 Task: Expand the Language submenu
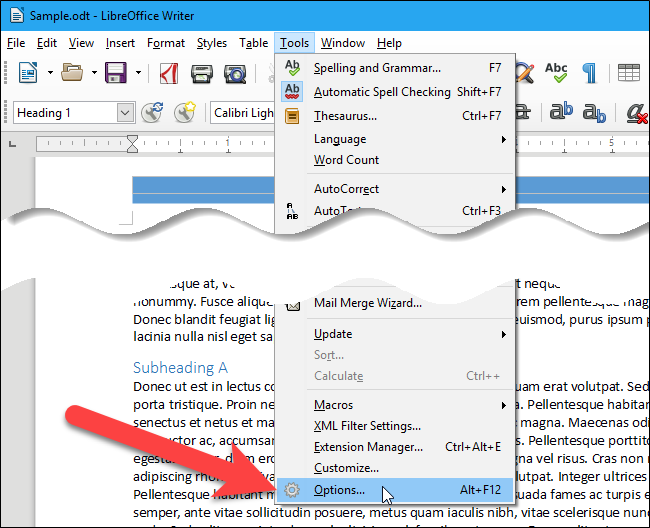(395, 139)
